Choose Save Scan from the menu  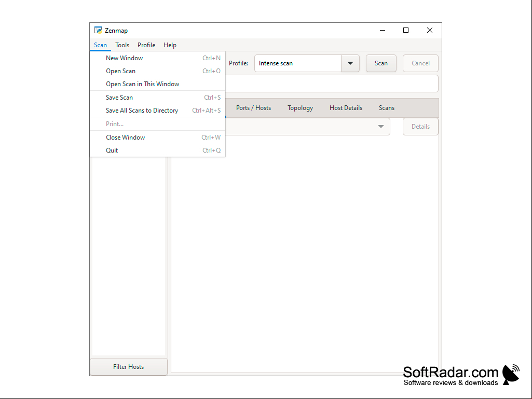click(x=157, y=98)
